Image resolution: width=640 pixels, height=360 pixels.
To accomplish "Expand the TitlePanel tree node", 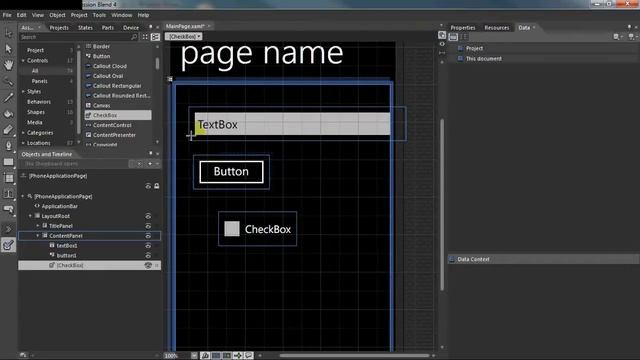I will [x=38, y=226].
